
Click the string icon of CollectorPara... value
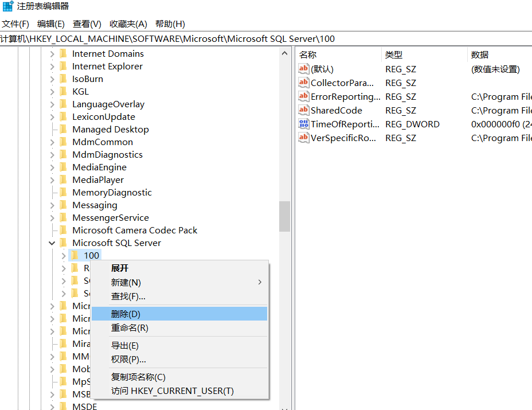click(x=304, y=83)
